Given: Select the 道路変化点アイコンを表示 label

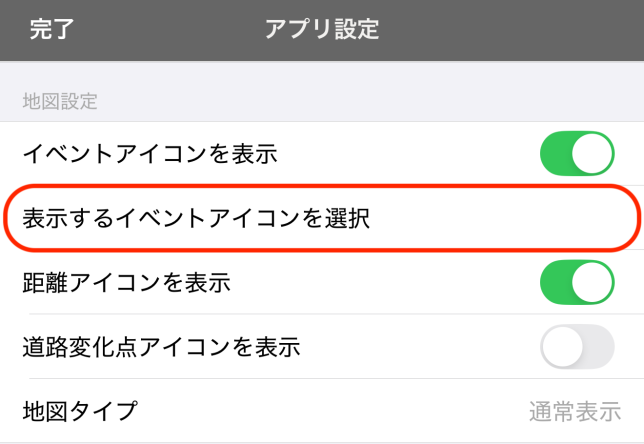Looking at the screenshot, I should (161, 347).
